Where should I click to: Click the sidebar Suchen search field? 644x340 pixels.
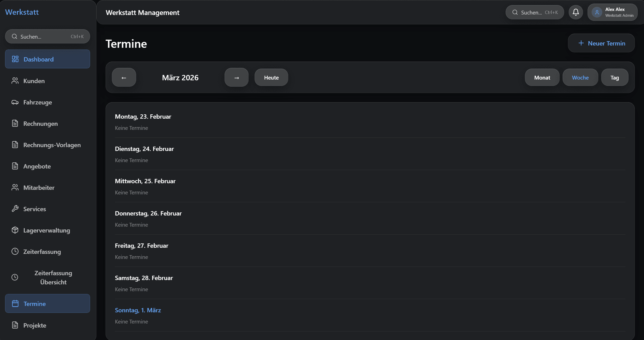coord(48,36)
